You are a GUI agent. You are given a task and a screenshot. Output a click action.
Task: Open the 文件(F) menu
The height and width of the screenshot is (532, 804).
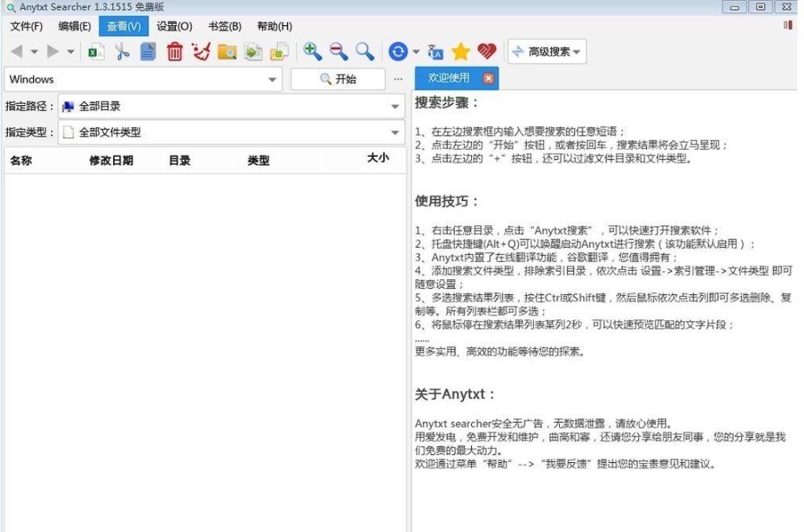(x=27, y=26)
